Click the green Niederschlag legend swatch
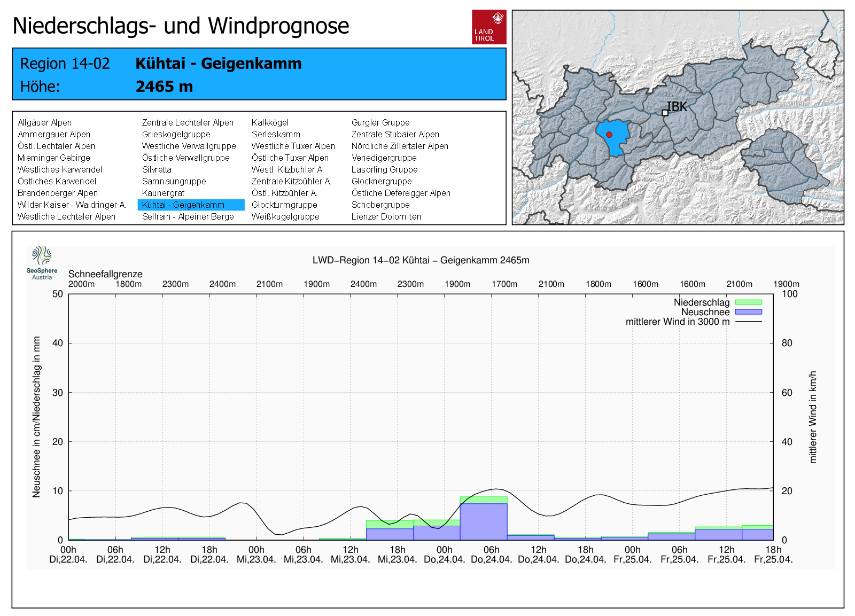Image resolution: width=855 pixels, height=616 pixels. point(748,302)
